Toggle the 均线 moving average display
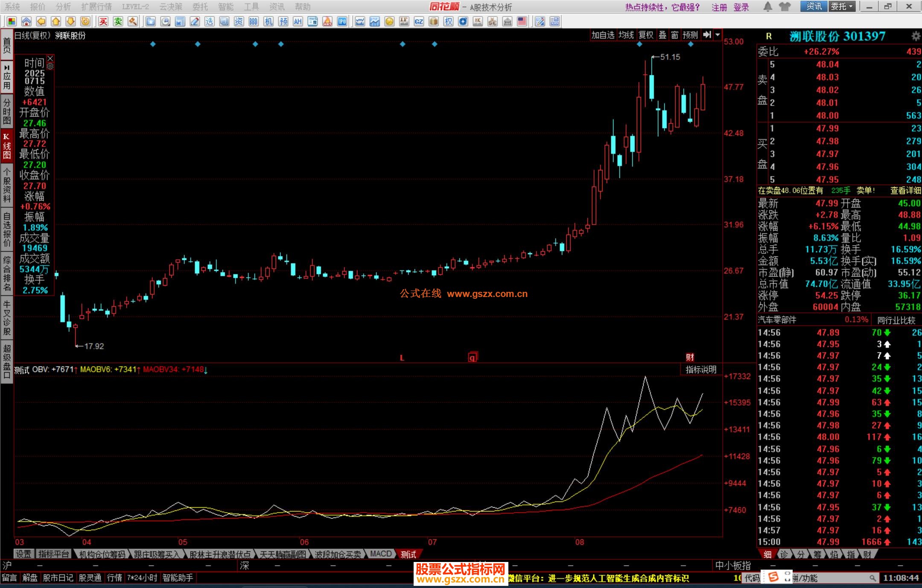The image size is (922, 588). pyautogui.click(x=626, y=35)
